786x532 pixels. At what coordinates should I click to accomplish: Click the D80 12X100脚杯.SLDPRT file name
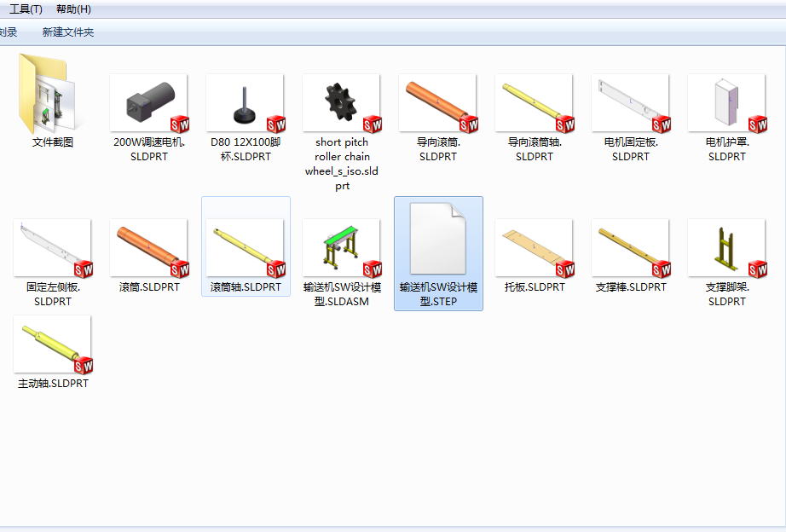pyautogui.click(x=246, y=149)
